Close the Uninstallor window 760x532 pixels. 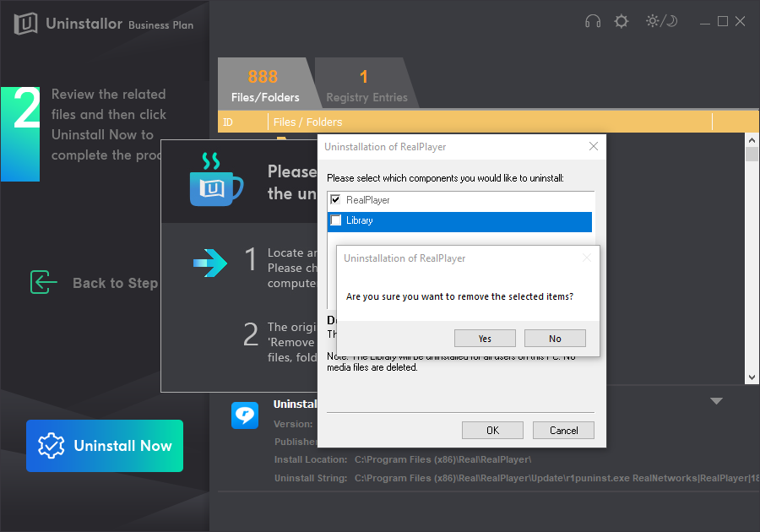[740, 21]
